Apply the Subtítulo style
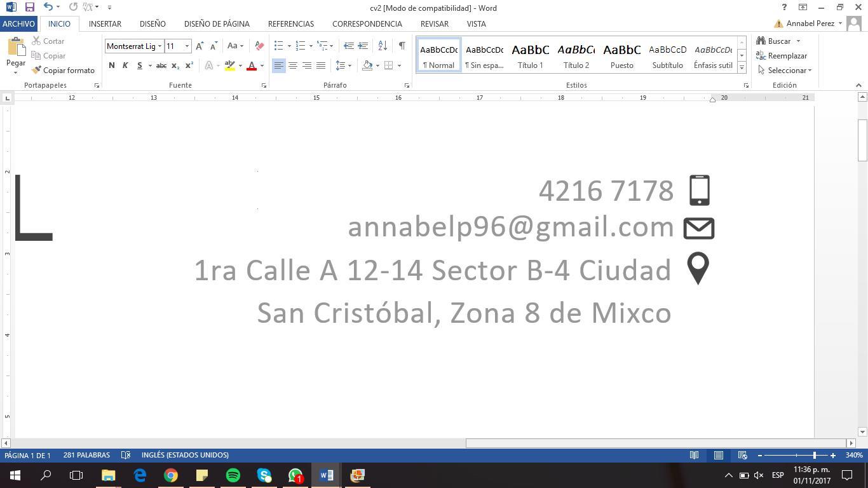Screen dimensions: 868x488 [x=667, y=56]
